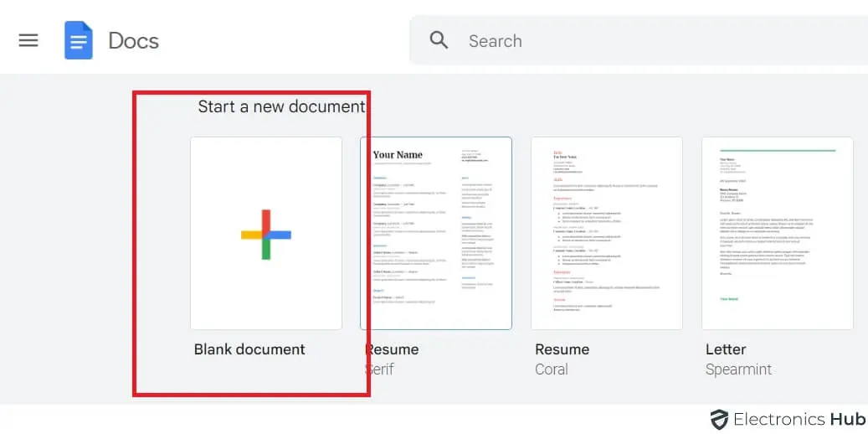Click the 'Serif' subtitle text
868x434 pixels.
pyautogui.click(x=379, y=369)
